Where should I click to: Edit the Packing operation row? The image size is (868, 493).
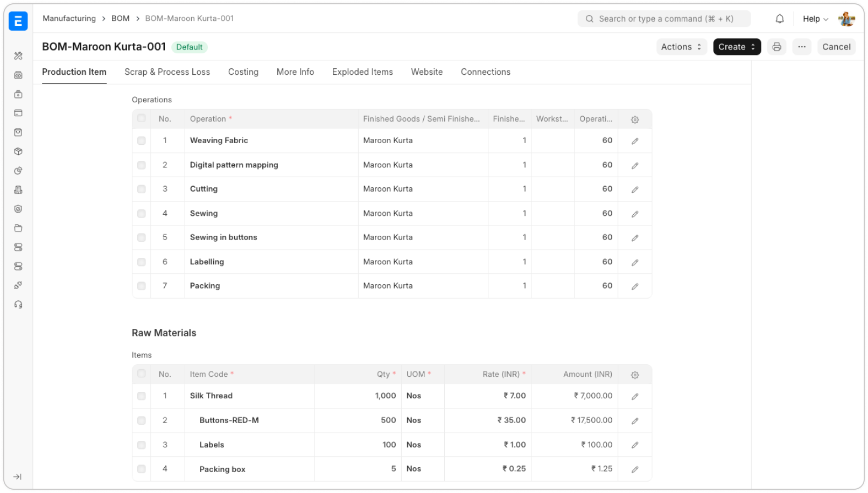(x=635, y=286)
